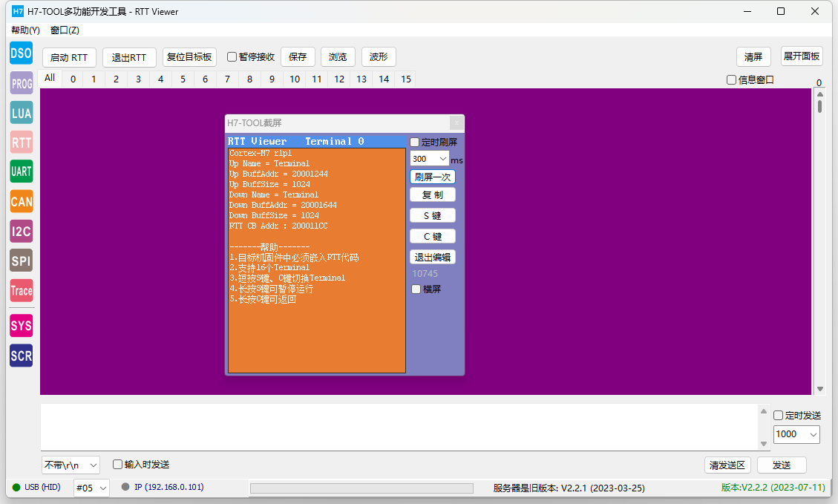Click the 发送 send button
This screenshot has height=504, width=838.
(x=782, y=465)
